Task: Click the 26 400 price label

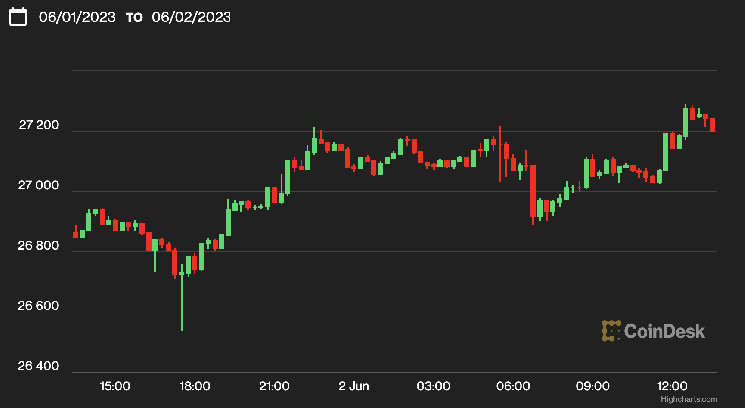Action: coord(38,366)
